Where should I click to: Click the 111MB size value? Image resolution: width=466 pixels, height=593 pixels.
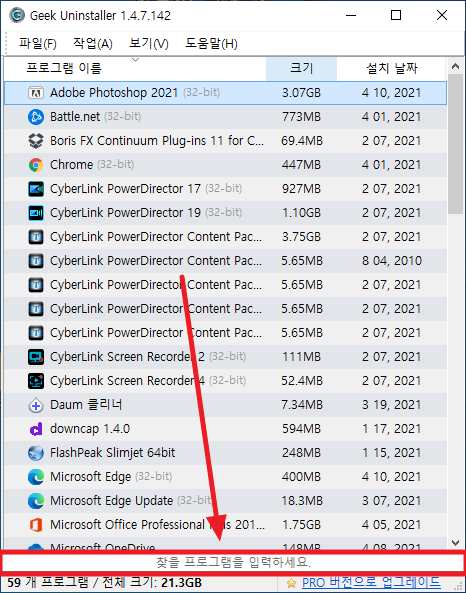click(x=301, y=357)
